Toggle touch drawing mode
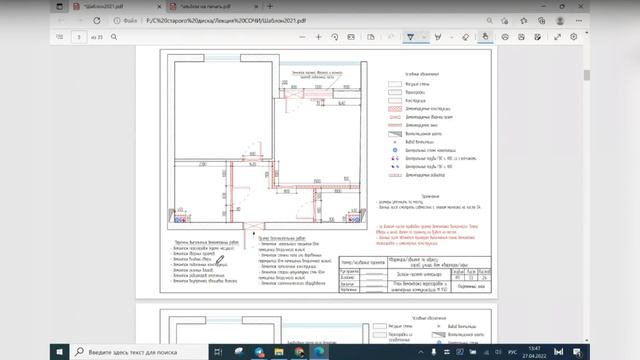Viewport: 640px width, 360px height. [485, 37]
